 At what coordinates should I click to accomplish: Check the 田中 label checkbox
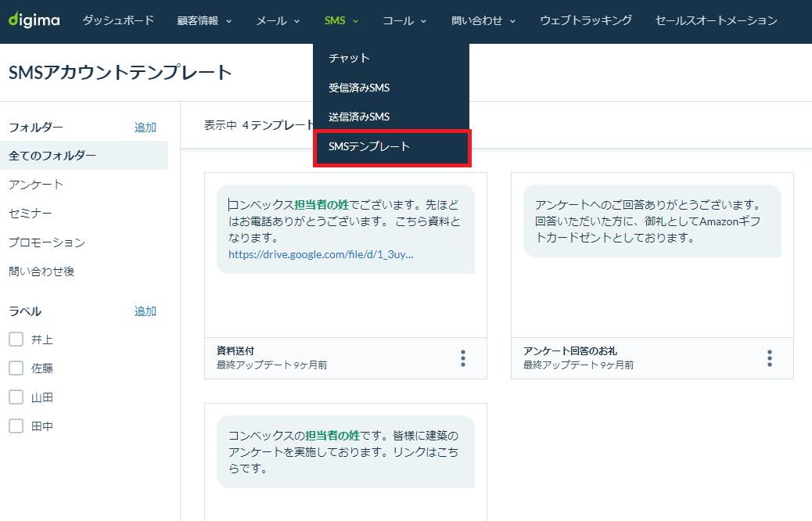click(16, 426)
